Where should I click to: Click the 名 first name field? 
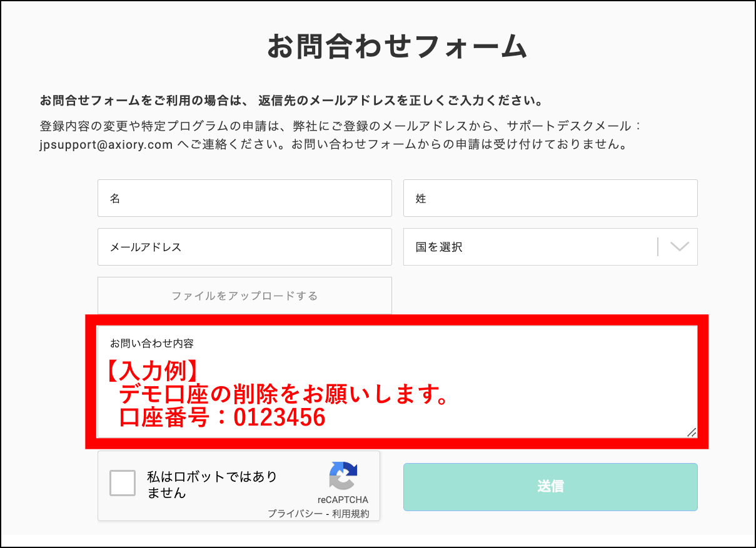pyautogui.click(x=244, y=197)
